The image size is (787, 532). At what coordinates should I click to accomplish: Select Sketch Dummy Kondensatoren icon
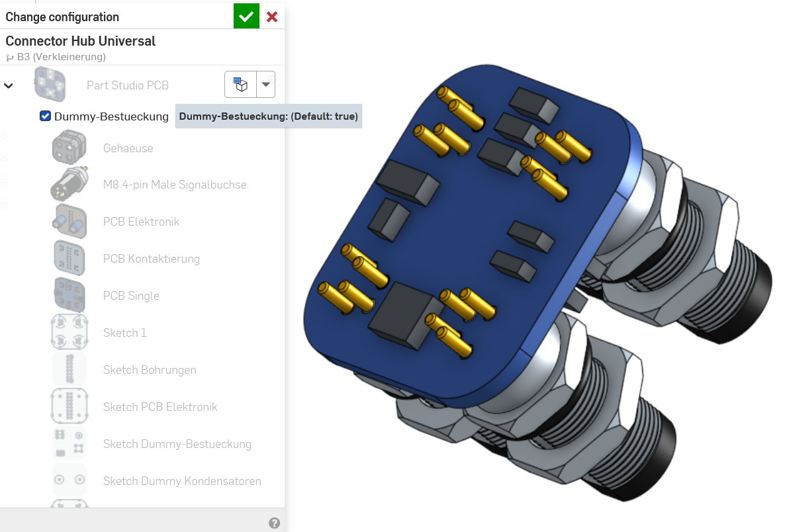(x=69, y=480)
